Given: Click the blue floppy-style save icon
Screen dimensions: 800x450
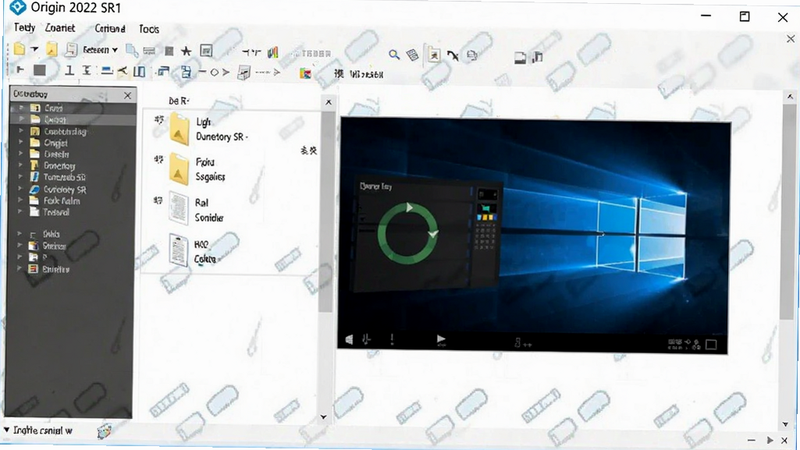Looking at the screenshot, I should pos(186,72).
